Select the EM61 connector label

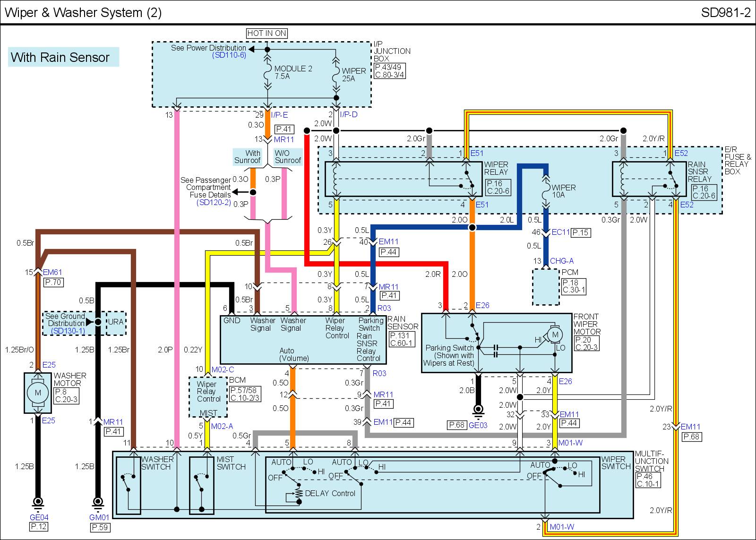(x=52, y=272)
